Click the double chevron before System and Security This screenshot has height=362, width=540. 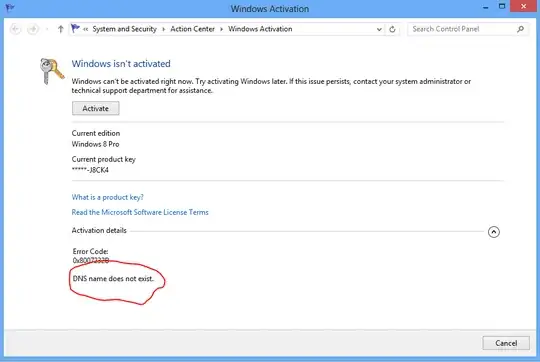(85, 29)
